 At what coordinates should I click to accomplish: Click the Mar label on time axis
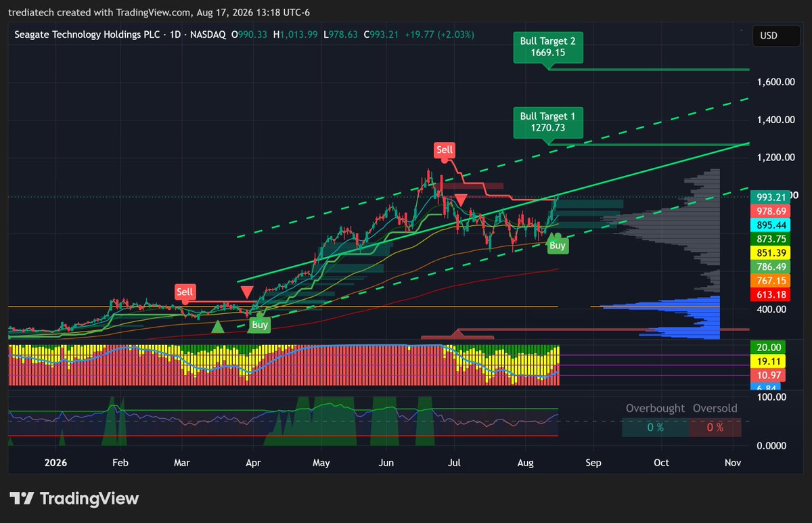click(x=182, y=463)
